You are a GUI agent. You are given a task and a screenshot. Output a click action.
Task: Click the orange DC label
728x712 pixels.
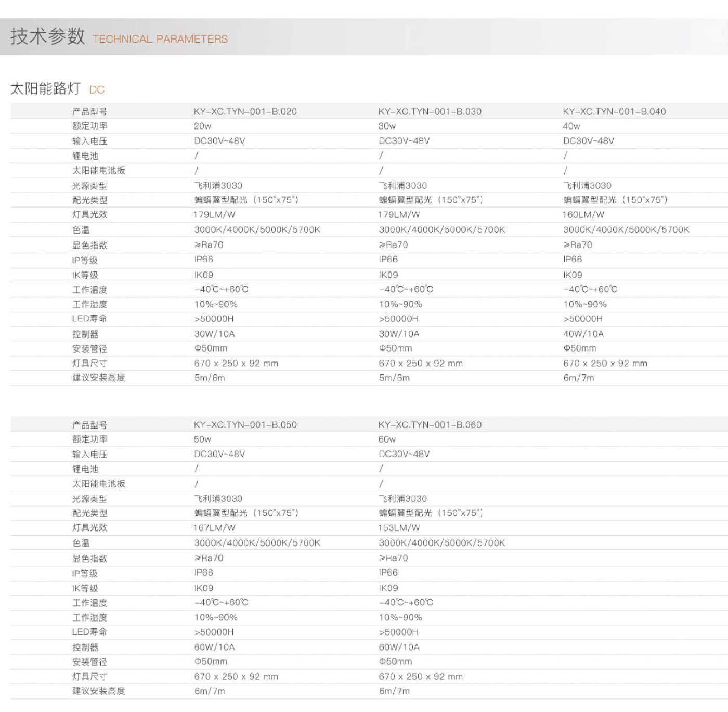coord(97,90)
